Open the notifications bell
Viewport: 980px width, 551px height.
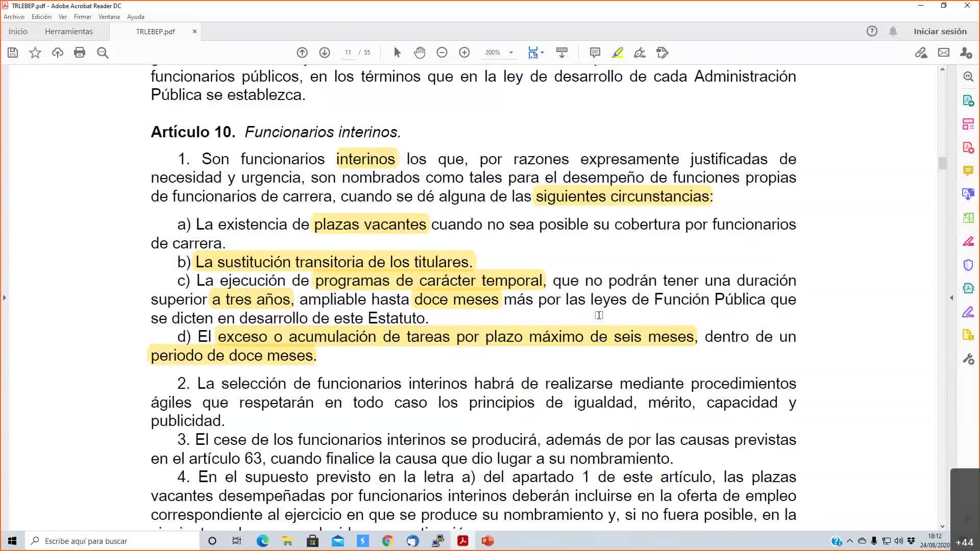click(x=893, y=31)
